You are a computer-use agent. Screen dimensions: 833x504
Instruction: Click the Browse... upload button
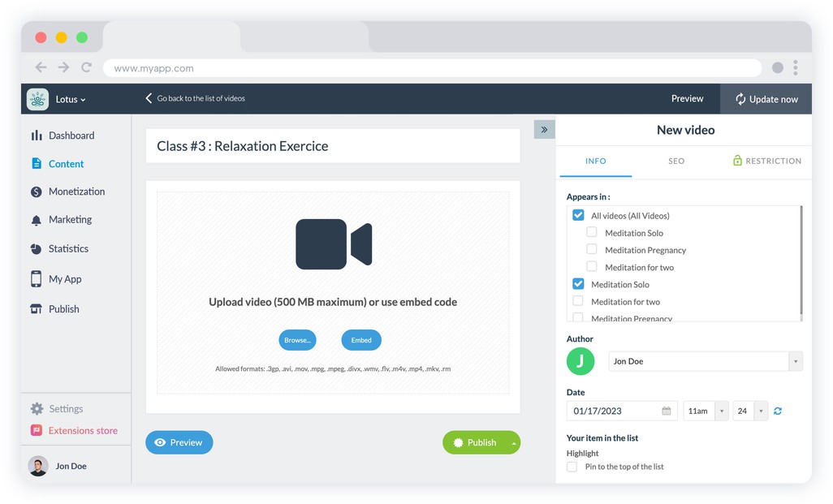tap(297, 340)
